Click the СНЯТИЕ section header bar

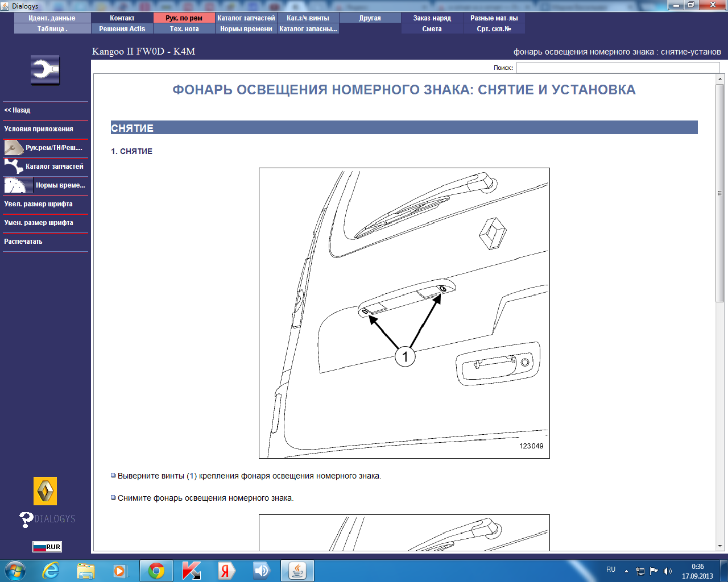tap(404, 128)
